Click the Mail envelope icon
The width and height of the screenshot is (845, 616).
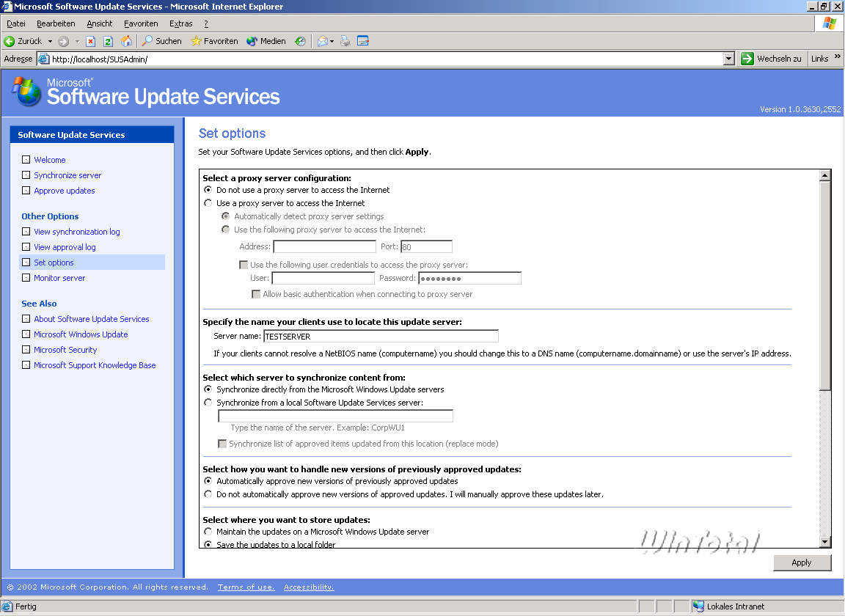[322, 41]
